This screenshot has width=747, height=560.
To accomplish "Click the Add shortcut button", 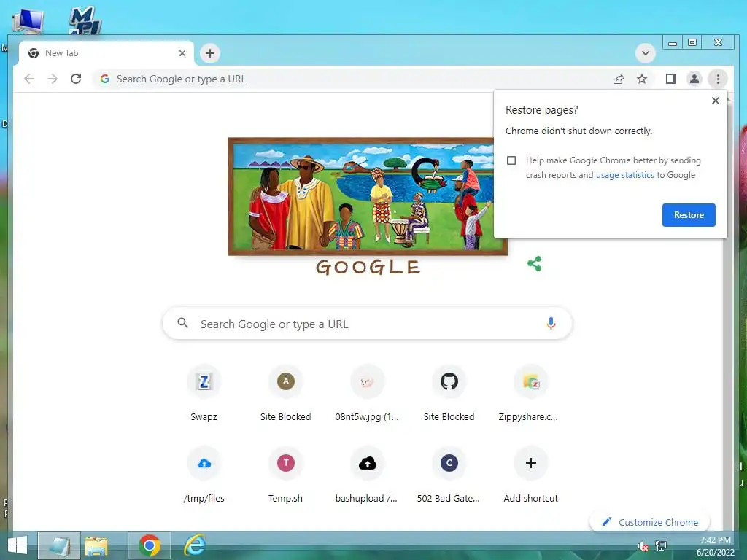I will (530, 475).
